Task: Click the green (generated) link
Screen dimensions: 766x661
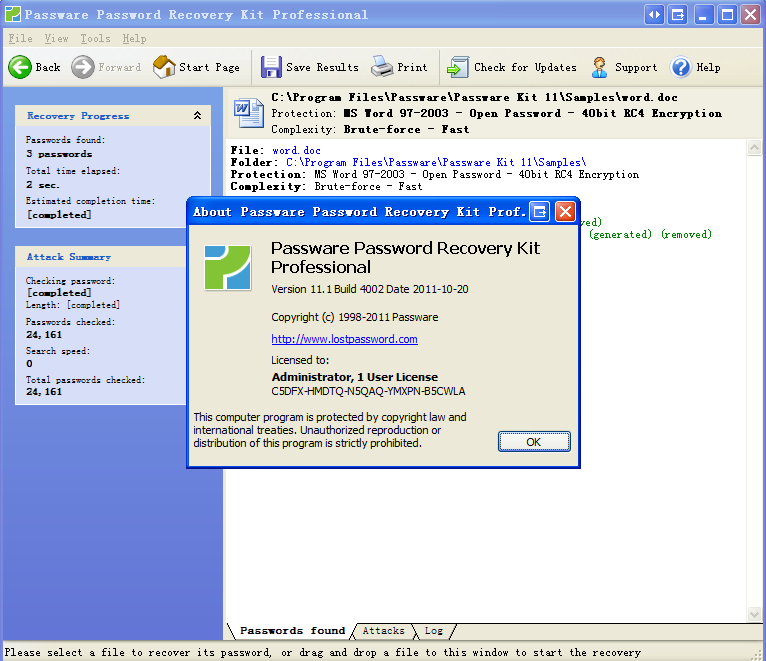Action: click(x=620, y=235)
